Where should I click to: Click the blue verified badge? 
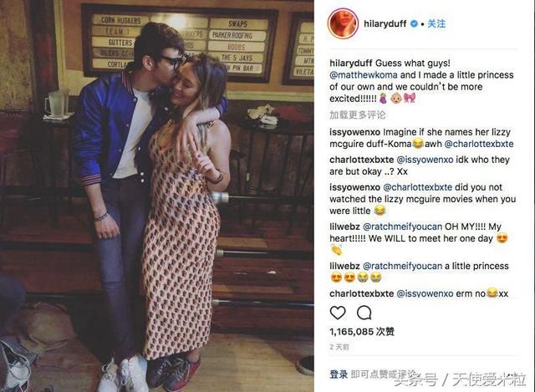coord(414,23)
